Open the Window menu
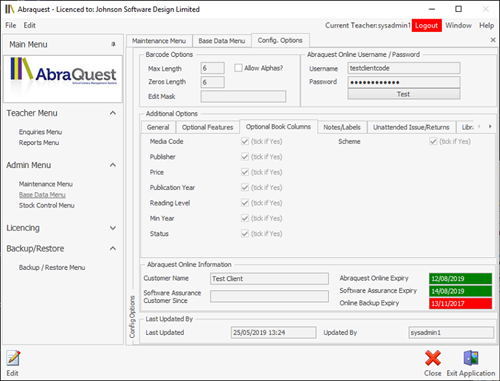 coord(458,25)
